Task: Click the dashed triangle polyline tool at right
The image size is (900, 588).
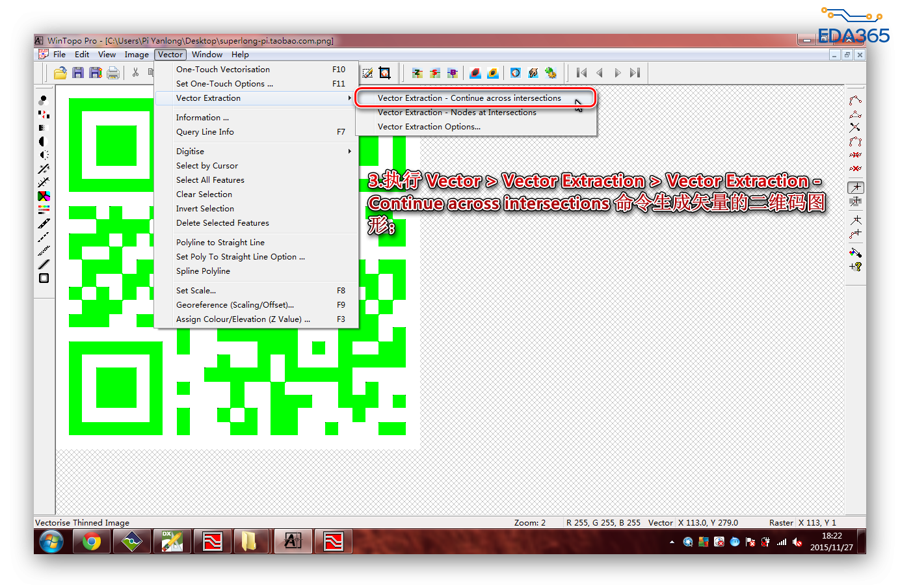Action: click(x=855, y=114)
